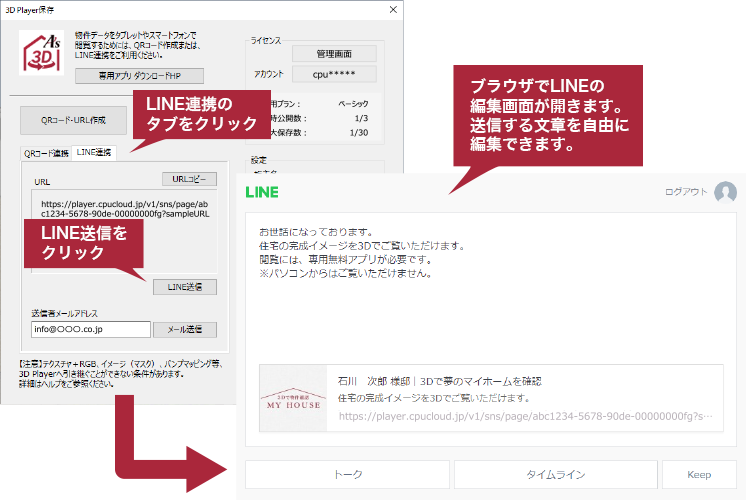Click the 送信者メールアドレス input field
The width and height of the screenshot is (746, 500).
click(x=91, y=329)
